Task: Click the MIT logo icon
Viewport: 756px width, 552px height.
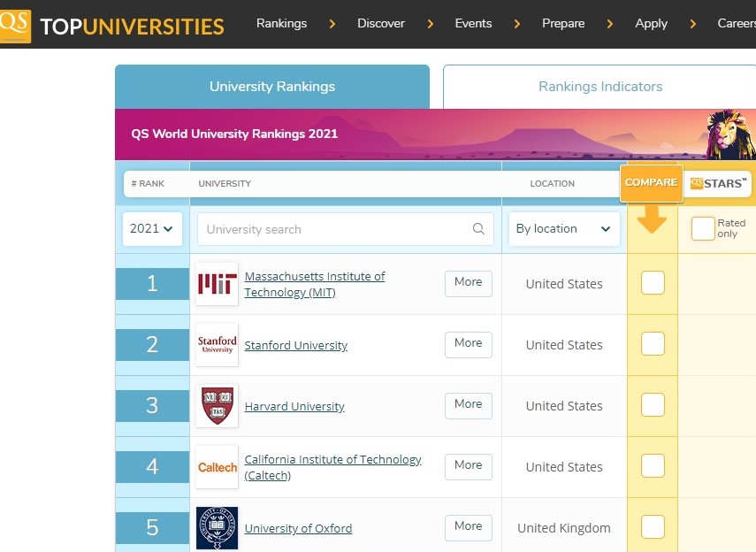Action: [x=217, y=284]
